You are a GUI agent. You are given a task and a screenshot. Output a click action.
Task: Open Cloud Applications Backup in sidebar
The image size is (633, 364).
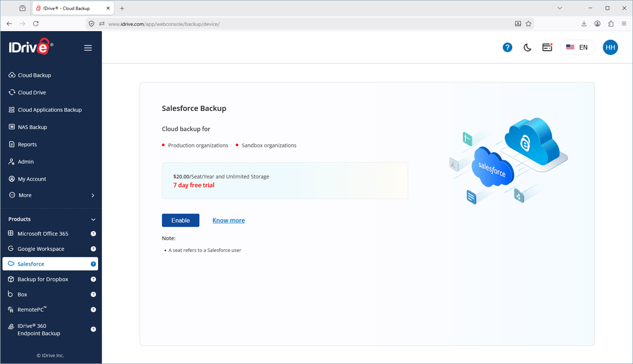pyautogui.click(x=51, y=110)
